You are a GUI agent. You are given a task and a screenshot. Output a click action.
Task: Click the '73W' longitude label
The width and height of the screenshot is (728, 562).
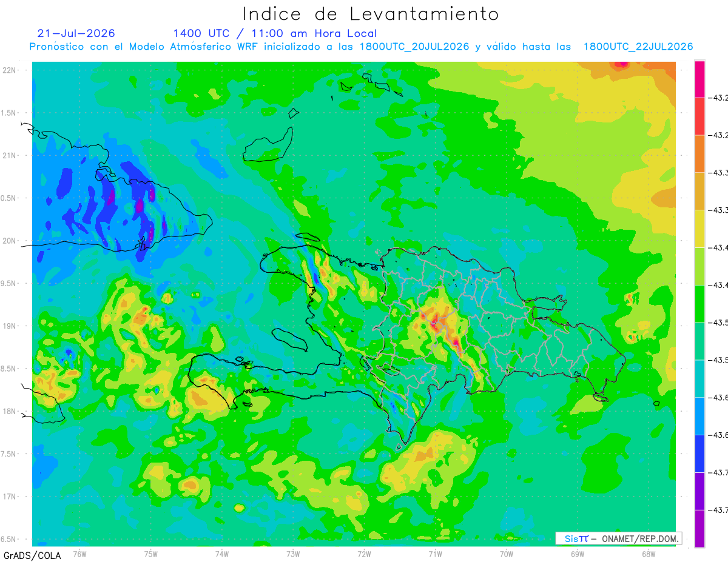(293, 554)
